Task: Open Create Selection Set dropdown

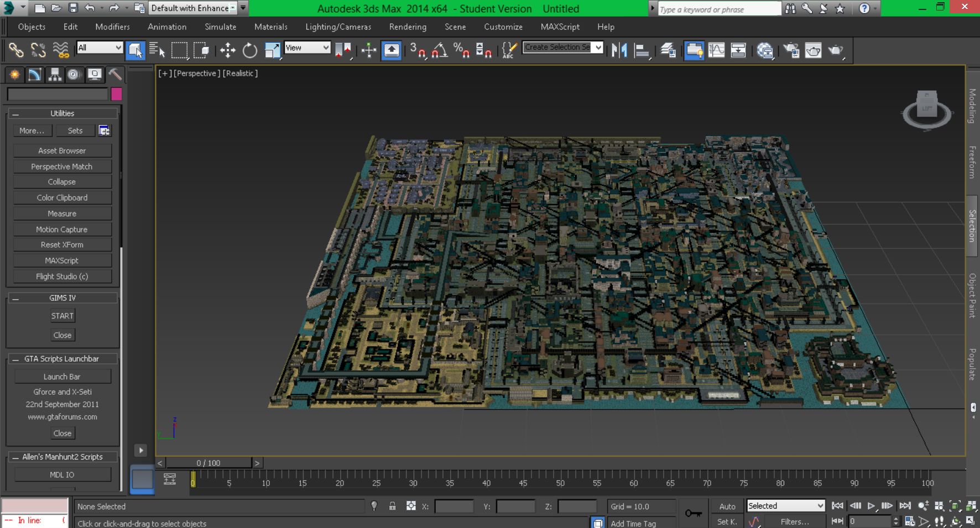Action: tap(562, 48)
